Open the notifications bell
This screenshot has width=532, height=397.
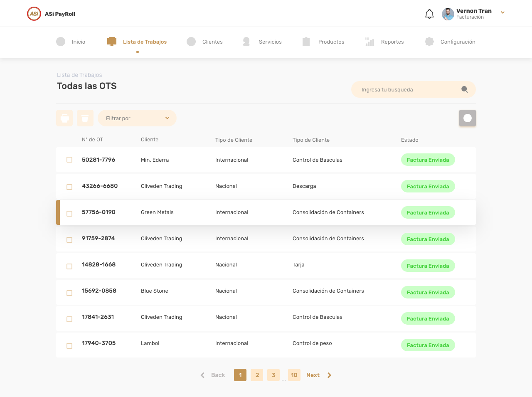point(429,14)
